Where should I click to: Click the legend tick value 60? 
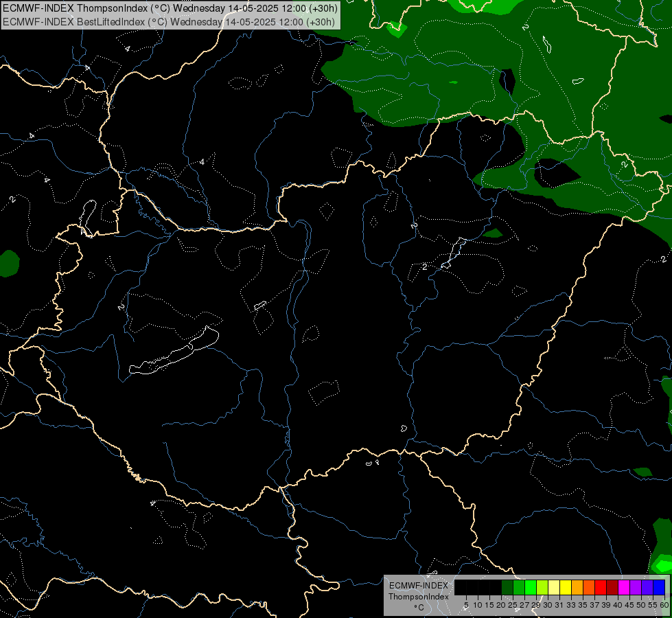coord(664,605)
